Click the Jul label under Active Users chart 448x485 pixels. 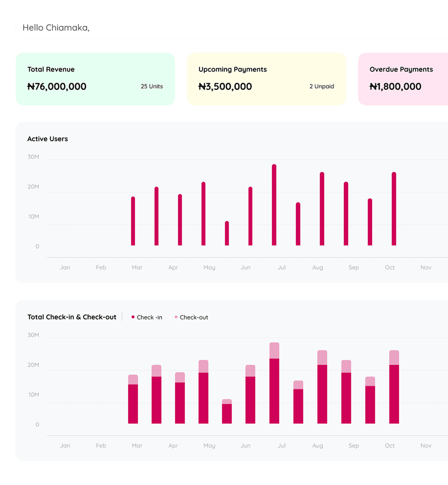point(281,268)
